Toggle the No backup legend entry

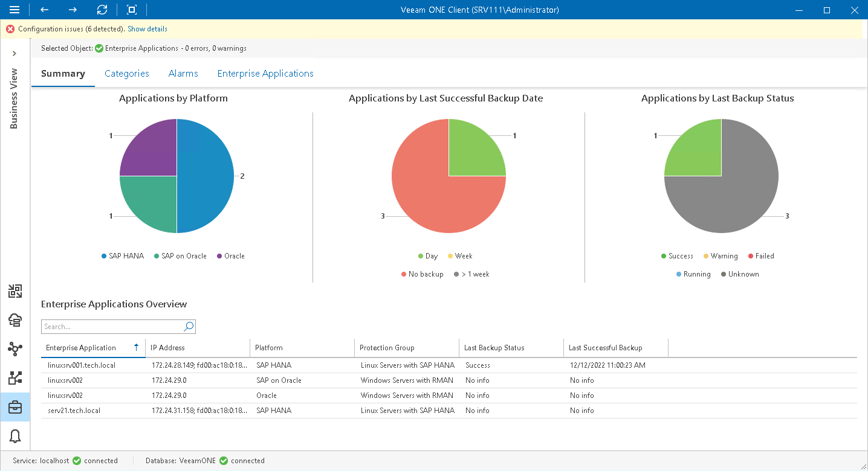pos(422,274)
